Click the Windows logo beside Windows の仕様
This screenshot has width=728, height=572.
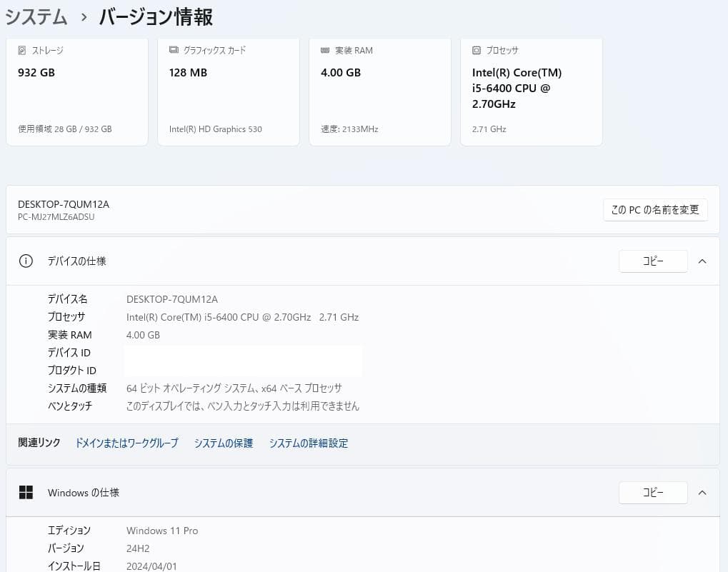(26, 492)
